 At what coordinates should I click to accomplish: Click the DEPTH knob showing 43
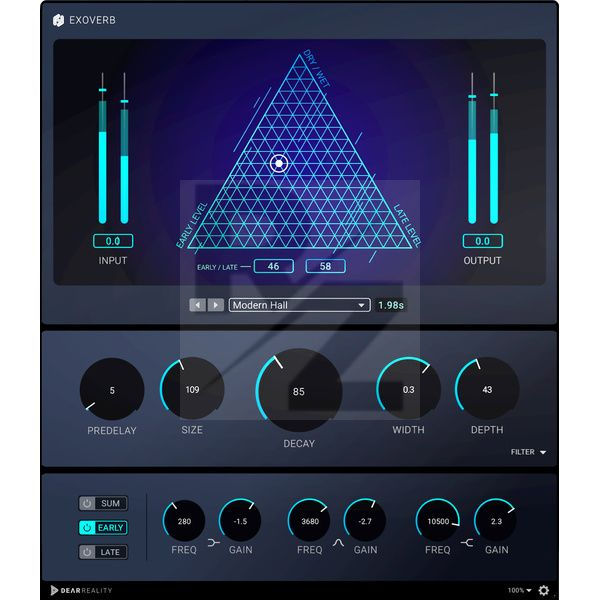(487, 388)
